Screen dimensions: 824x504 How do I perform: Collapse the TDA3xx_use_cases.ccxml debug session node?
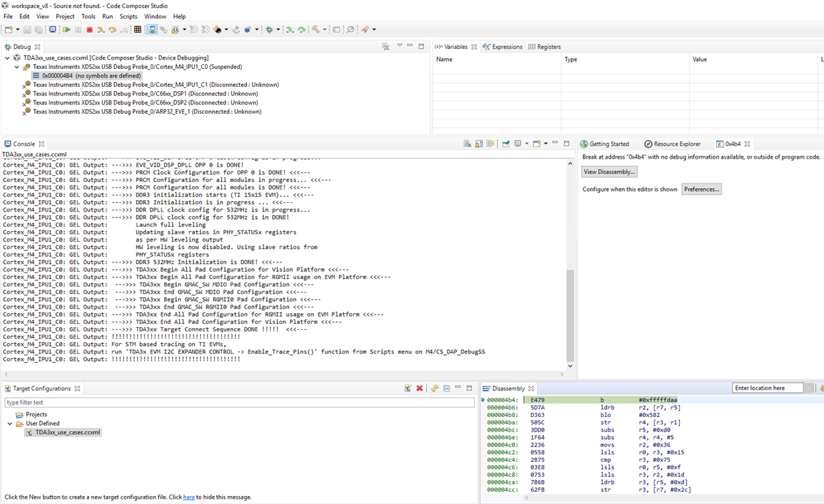pos(7,58)
